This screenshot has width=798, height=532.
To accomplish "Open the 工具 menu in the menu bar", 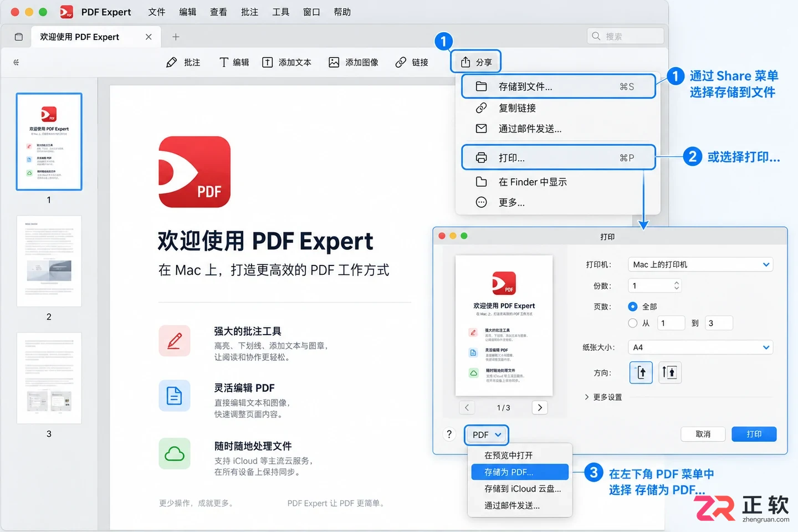I will [x=280, y=12].
